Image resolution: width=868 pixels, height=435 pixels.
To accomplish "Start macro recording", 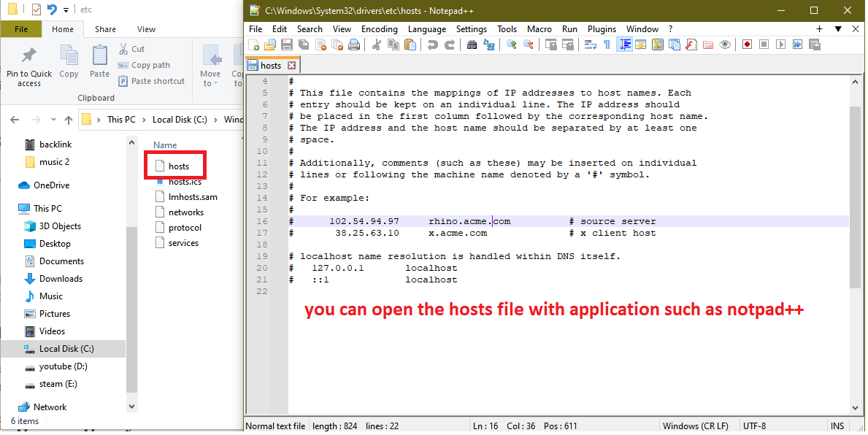I will [x=748, y=45].
